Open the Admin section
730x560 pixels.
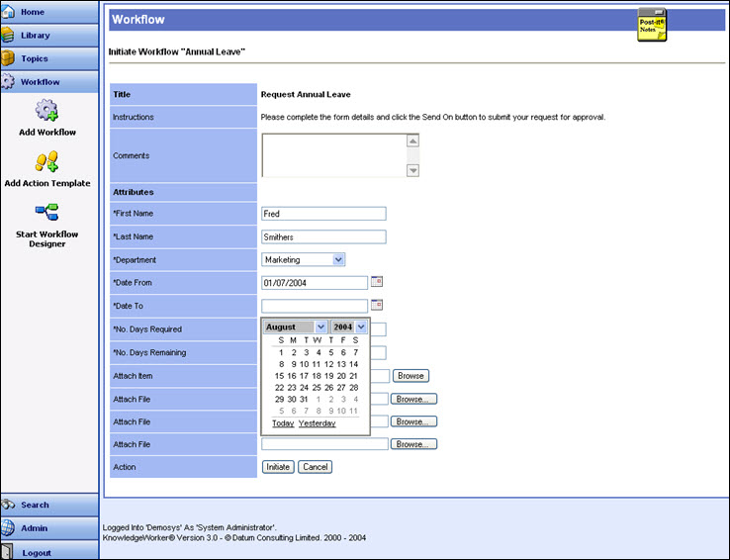coord(49,528)
